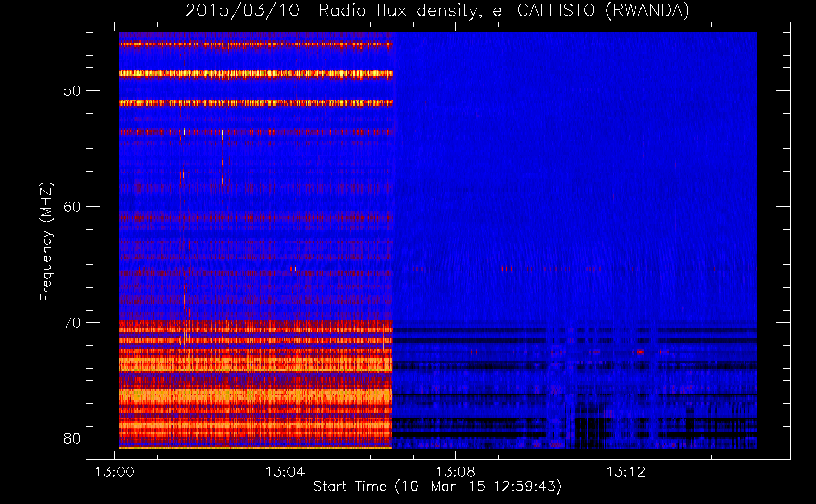This screenshot has width=816, height=504.
Task: Click the 'Frequency (MHZ)' axis label
Action: tap(46, 241)
